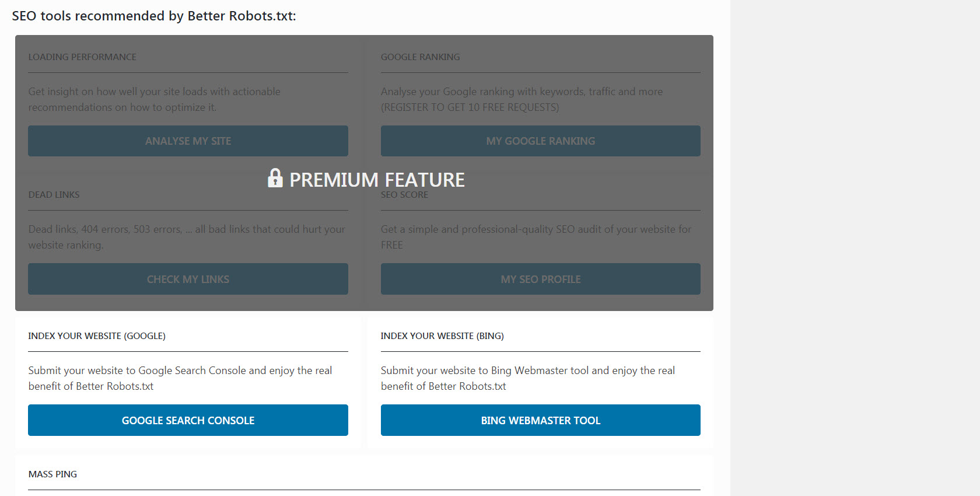Viewport: 980px width, 496px height.
Task: Click the Google Search Console description text
Action: coord(180,378)
